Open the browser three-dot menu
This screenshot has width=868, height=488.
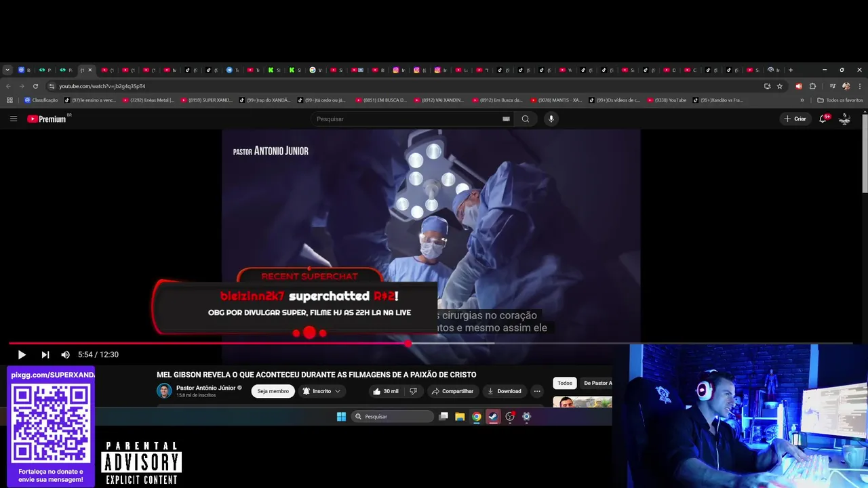click(x=859, y=86)
